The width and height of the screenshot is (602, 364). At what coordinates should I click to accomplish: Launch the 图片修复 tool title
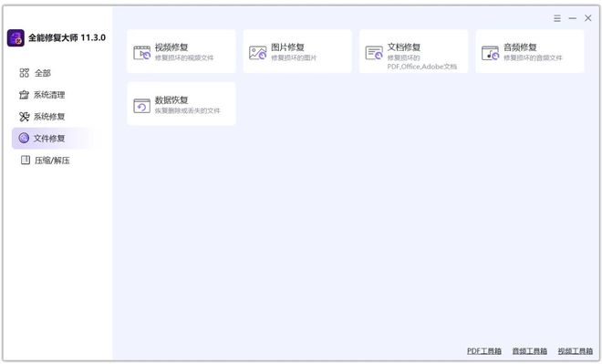(288, 47)
